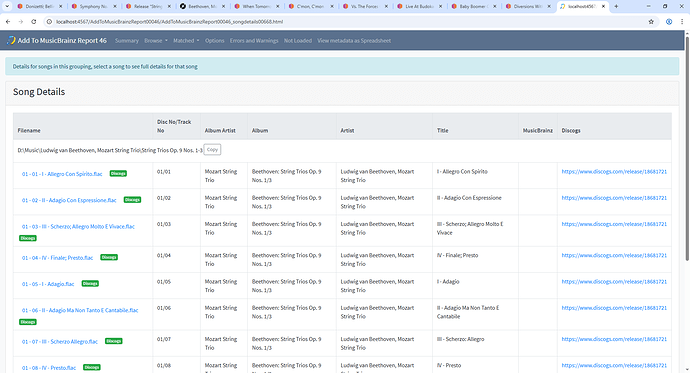Bookmark this page with star icon

point(651,22)
